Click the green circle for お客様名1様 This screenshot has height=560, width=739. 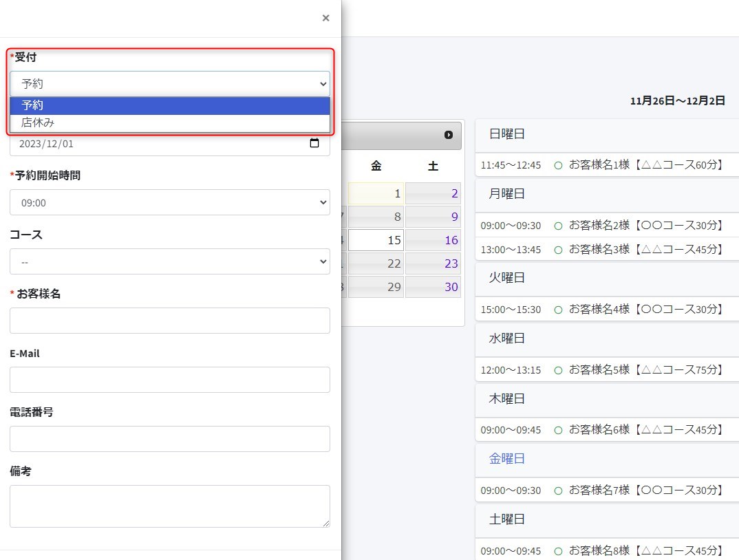558,165
